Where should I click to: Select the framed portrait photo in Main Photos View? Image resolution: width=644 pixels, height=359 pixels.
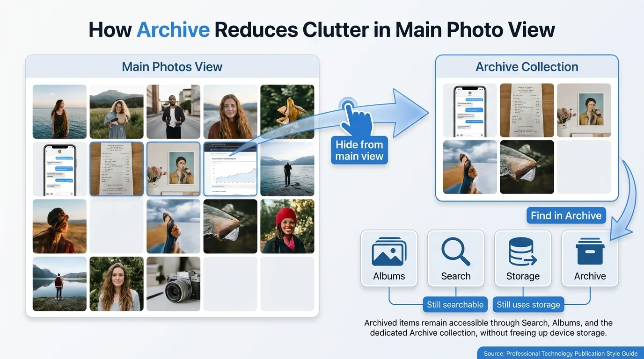(x=173, y=169)
